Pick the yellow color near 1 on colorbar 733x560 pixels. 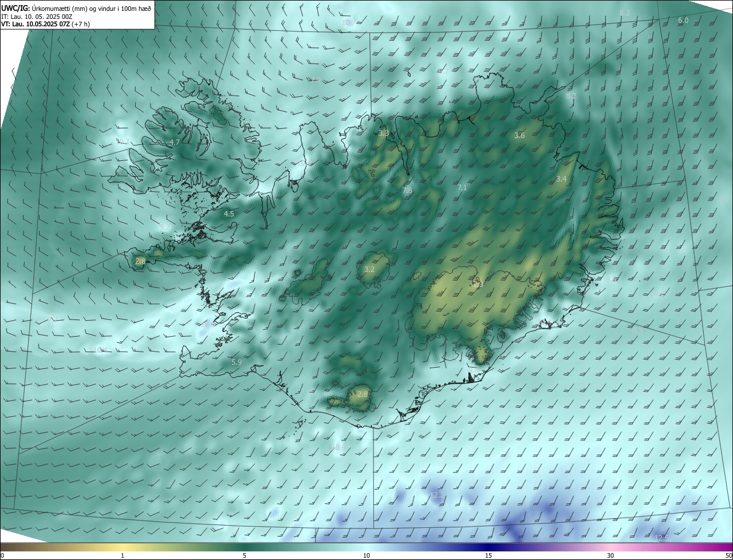coord(123,547)
